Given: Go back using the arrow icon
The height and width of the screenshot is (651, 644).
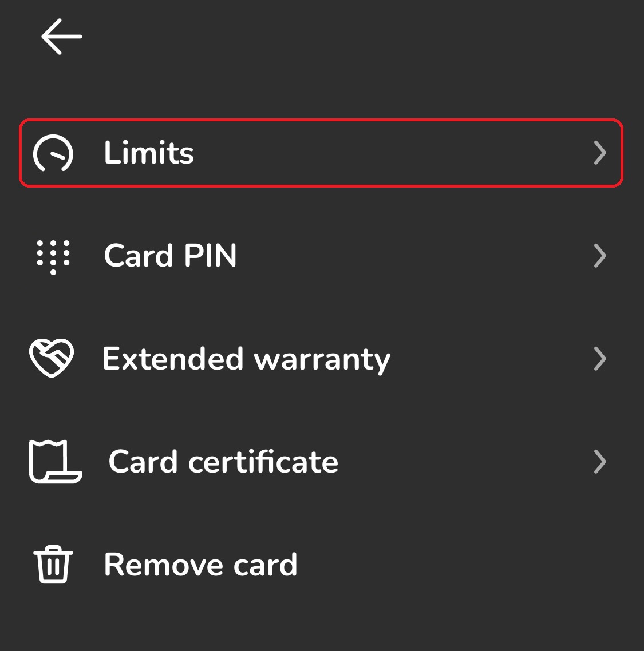Looking at the screenshot, I should tap(61, 37).
